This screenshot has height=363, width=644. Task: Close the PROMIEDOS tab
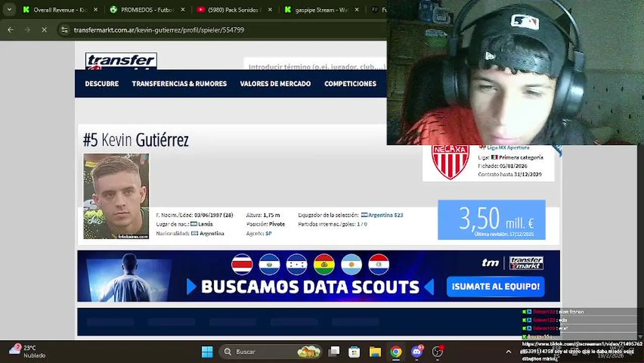click(x=183, y=10)
